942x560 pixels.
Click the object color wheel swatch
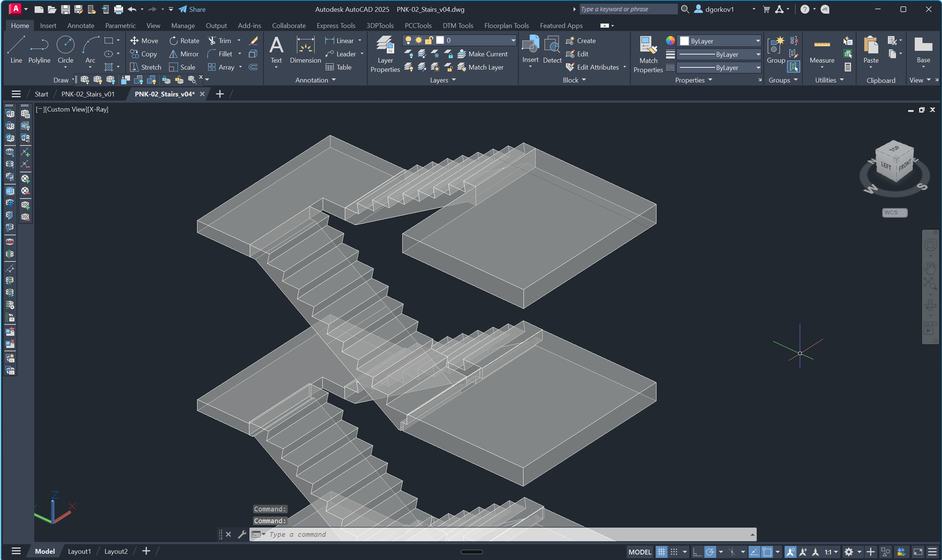[x=670, y=40]
